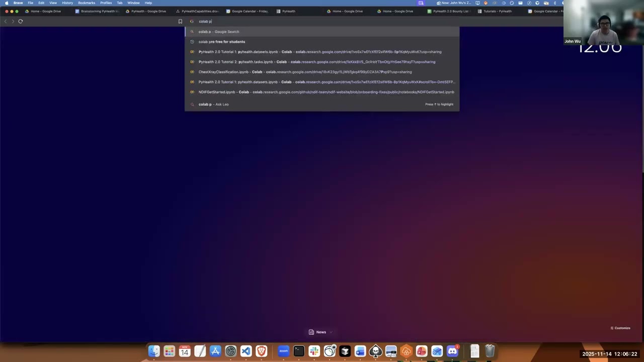Open the Bookmarks menu
The image size is (644, 362).
tap(87, 3)
